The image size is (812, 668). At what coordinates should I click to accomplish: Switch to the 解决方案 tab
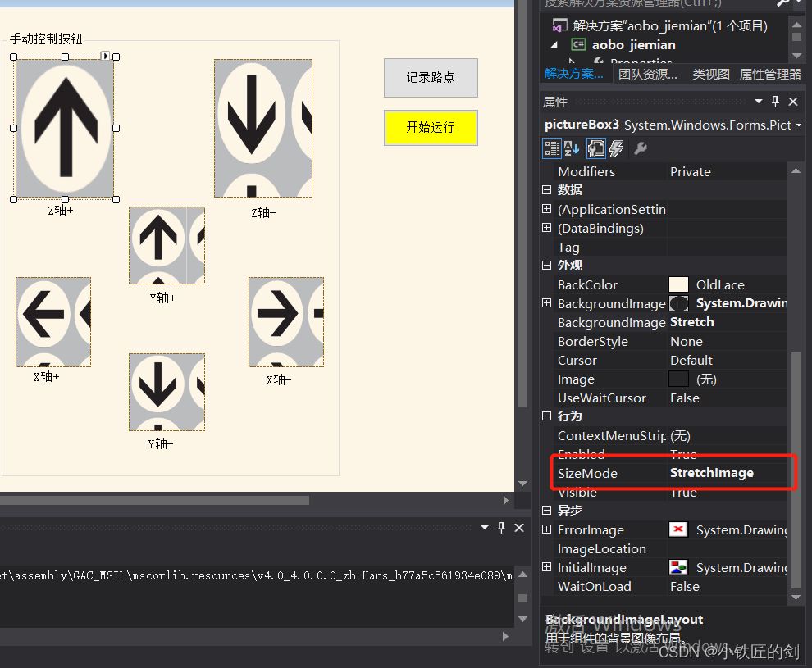pyautogui.click(x=573, y=74)
